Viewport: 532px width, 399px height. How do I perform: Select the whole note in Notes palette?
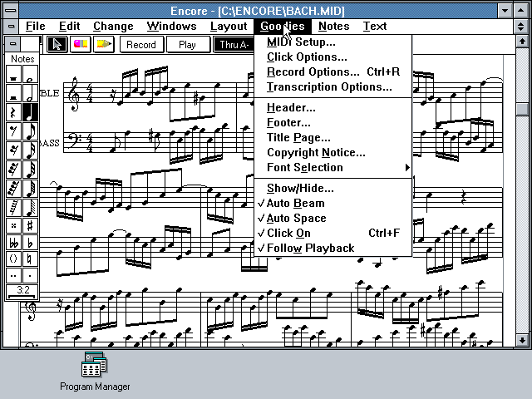30,75
